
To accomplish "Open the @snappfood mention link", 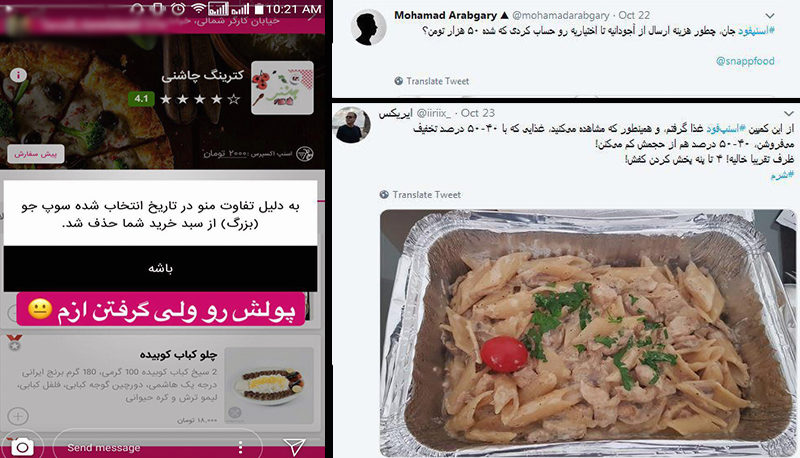I will pos(745,61).
